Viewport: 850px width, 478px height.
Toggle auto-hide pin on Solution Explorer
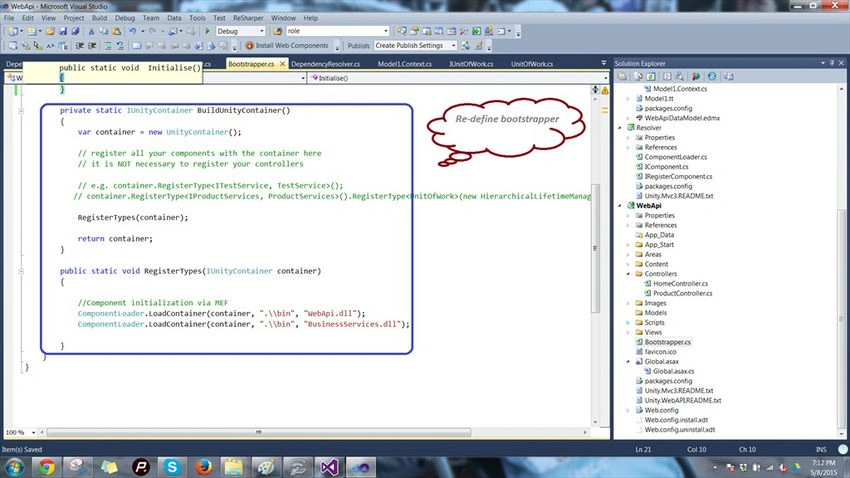832,63
